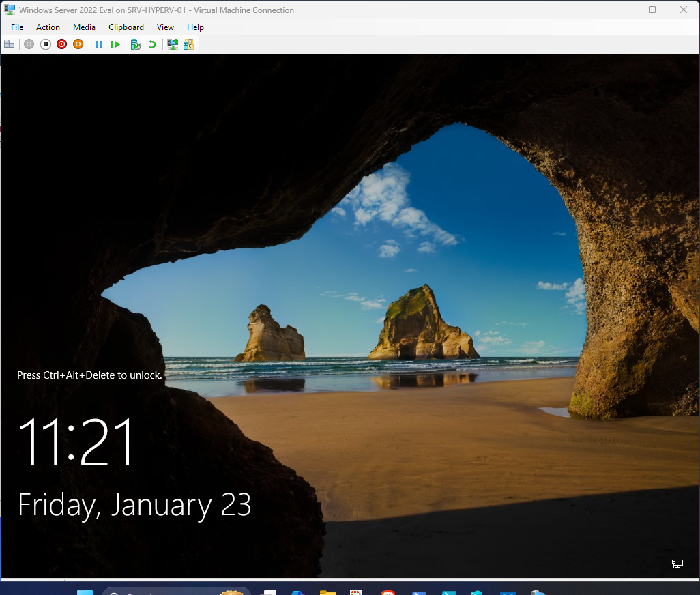Open the Clipboard menu
Image resolution: width=700 pixels, height=595 pixels.
point(126,27)
